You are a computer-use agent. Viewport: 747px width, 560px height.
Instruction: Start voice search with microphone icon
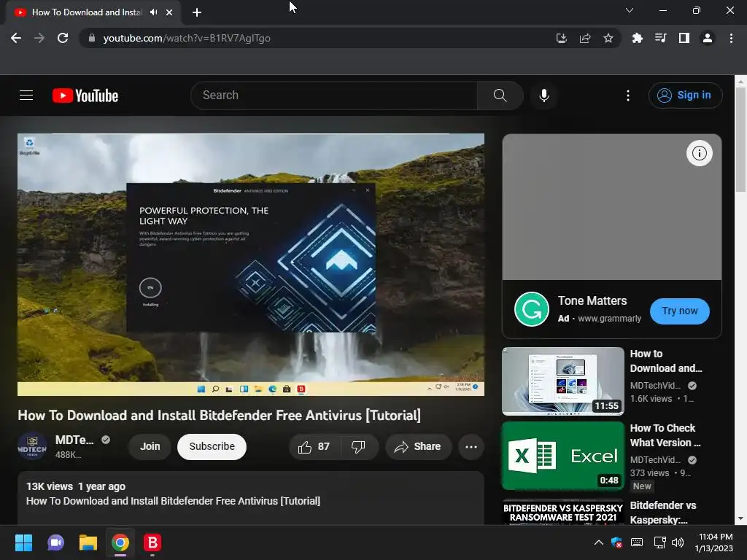[544, 96]
